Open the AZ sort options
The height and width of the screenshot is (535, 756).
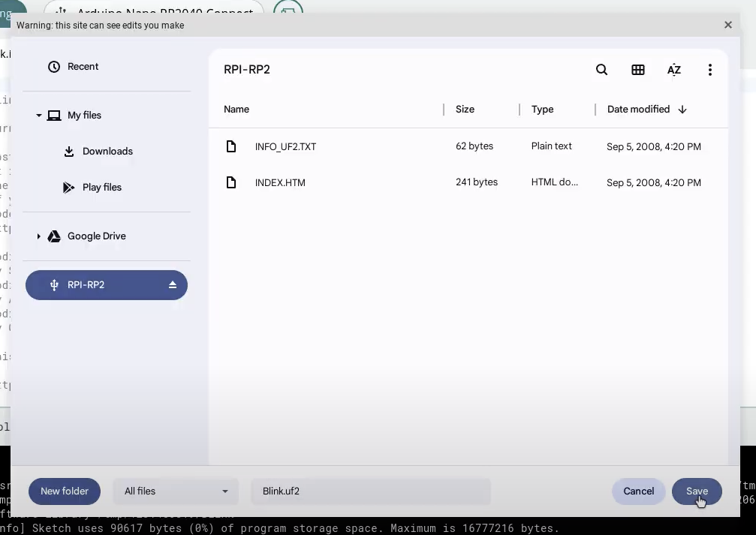point(674,70)
